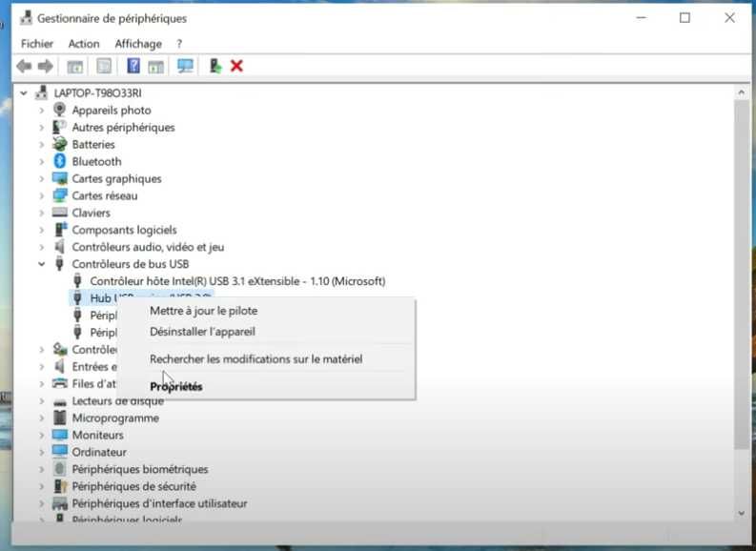Choose Désinstaller l'appareil
Screen dimensions: 756x551
pyautogui.click(x=202, y=331)
